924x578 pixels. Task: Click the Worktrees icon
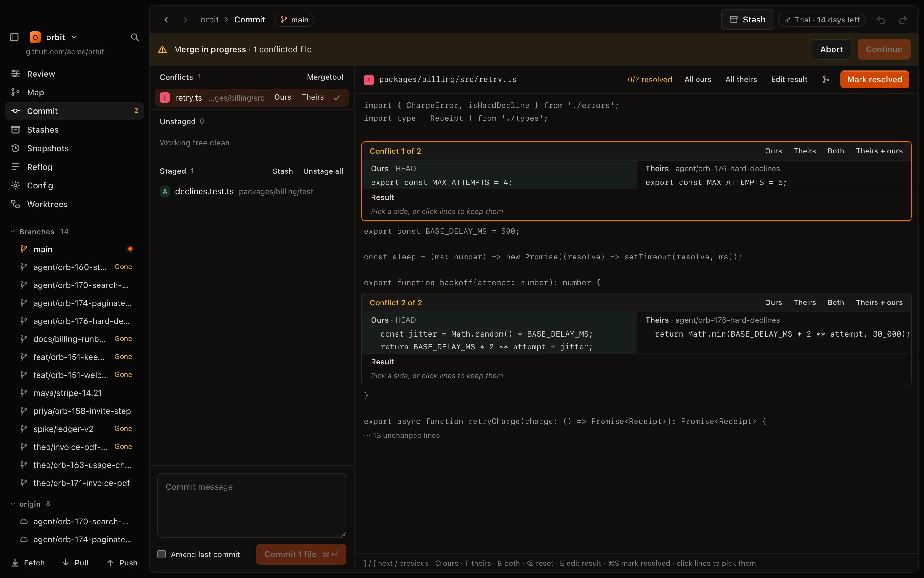[15, 204]
